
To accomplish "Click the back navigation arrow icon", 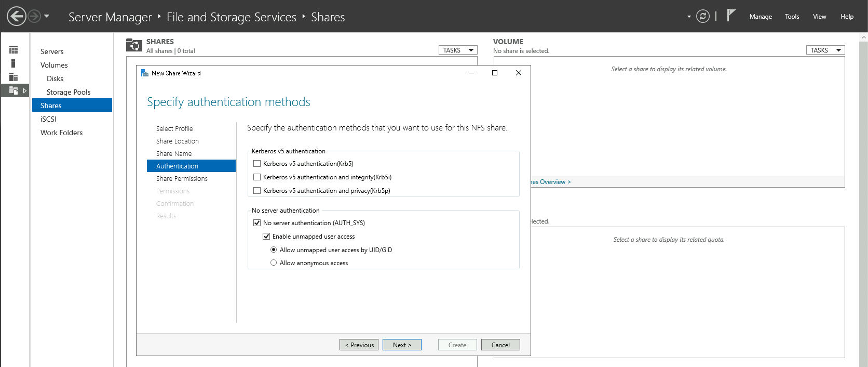I will pos(17,16).
